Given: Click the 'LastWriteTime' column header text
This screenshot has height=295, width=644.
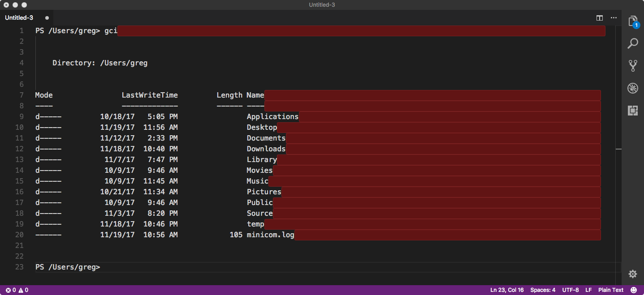Looking at the screenshot, I should tap(150, 95).
